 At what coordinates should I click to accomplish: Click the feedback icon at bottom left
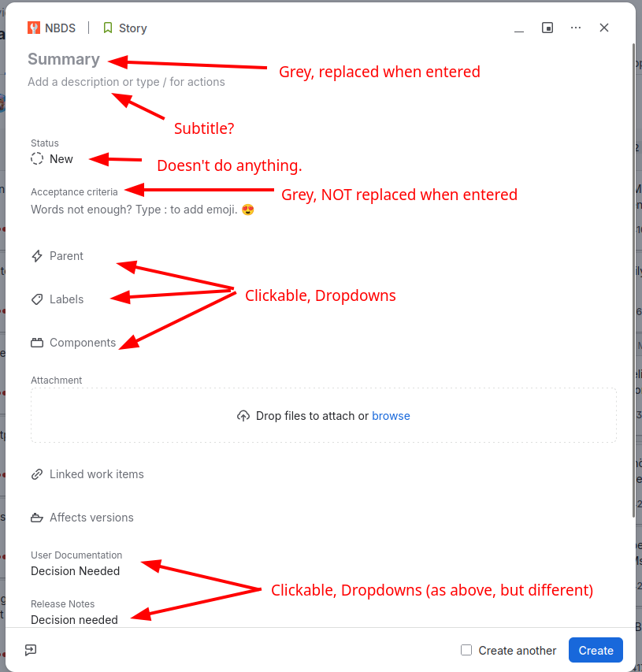[x=31, y=650]
